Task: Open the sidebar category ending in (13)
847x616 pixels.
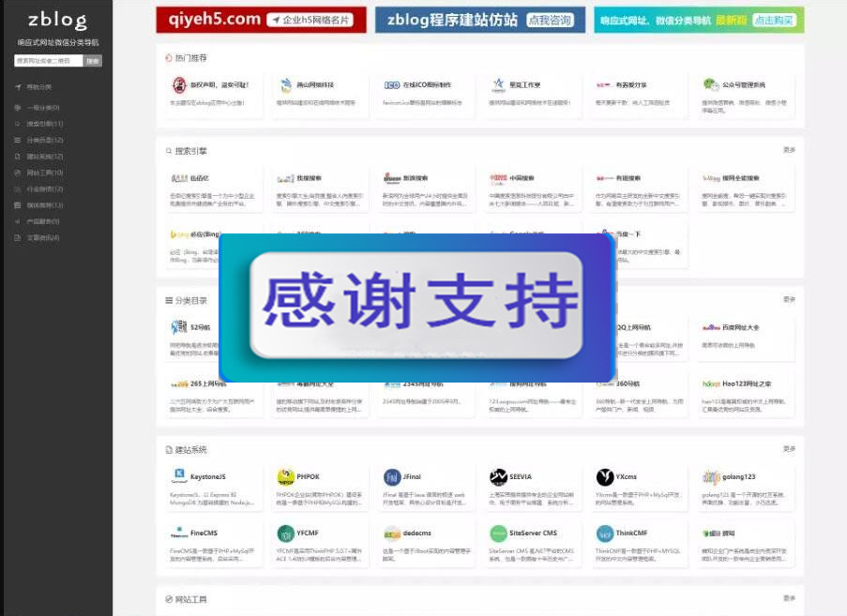Action: (45, 205)
